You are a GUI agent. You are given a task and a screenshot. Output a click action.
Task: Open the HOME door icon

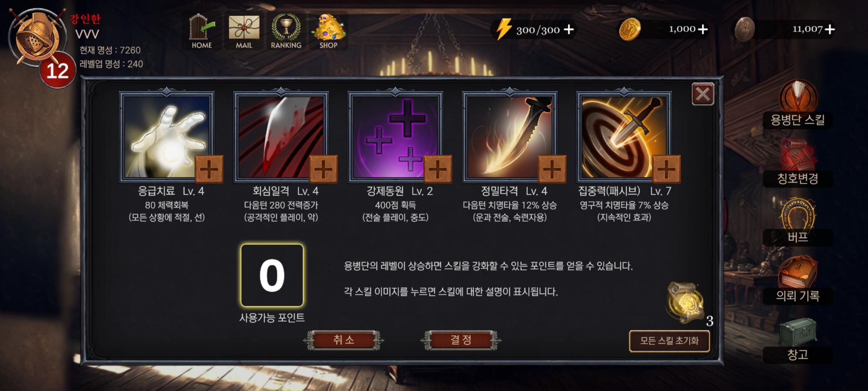tap(201, 31)
